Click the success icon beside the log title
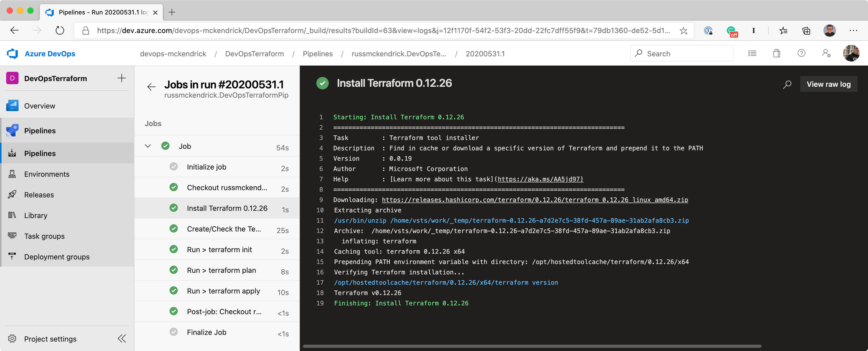868x351 pixels. (322, 83)
